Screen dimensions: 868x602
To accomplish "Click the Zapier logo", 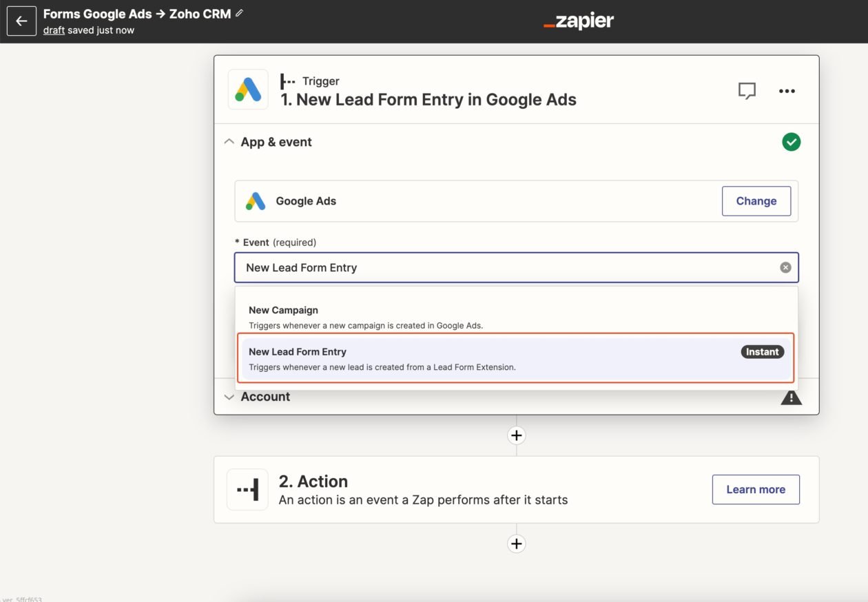I will coord(579,21).
